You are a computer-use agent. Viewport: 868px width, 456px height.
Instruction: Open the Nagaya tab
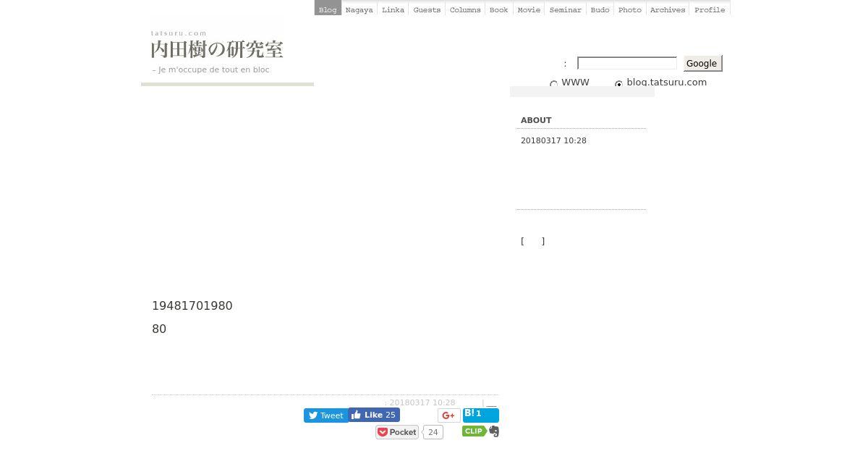(359, 9)
